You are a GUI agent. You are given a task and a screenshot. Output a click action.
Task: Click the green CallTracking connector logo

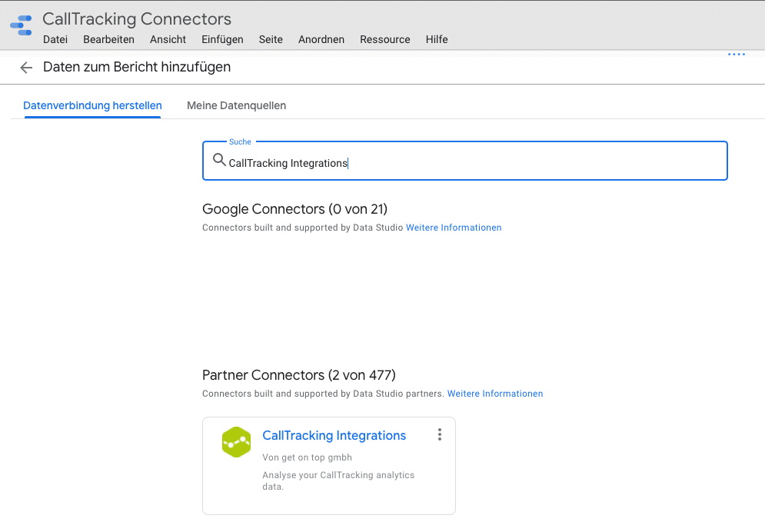click(236, 442)
